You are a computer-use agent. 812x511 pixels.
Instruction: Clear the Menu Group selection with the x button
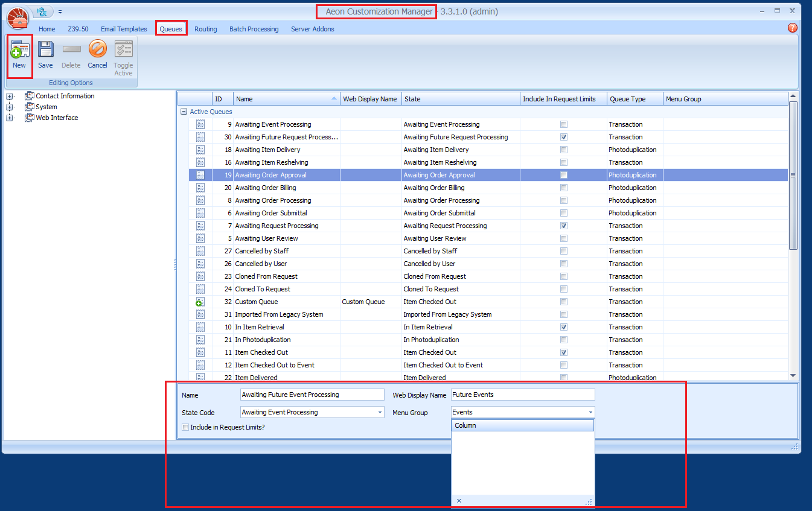click(x=459, y=501)
